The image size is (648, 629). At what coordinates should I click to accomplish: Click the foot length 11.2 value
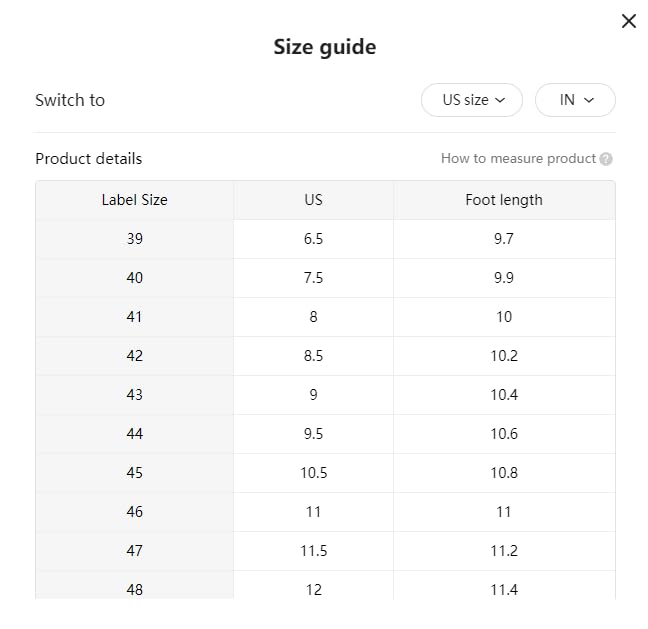pyautogui.click(x=503, y=551)
